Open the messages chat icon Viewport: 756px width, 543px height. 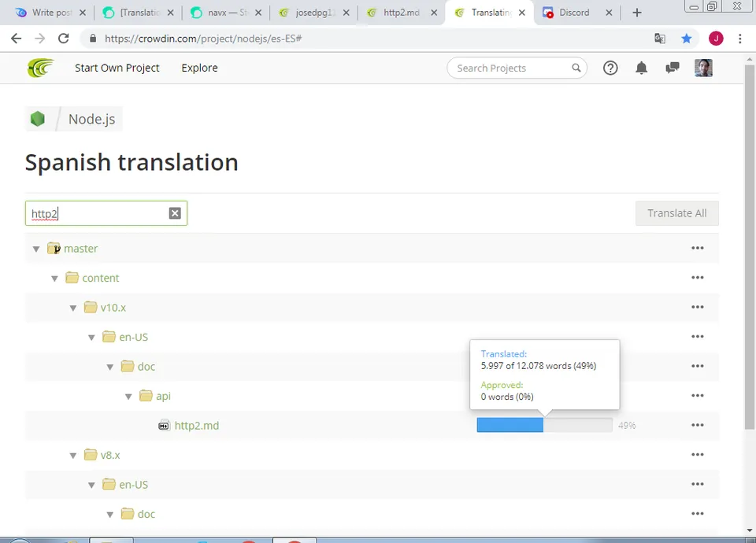click(x=672, y=68)
